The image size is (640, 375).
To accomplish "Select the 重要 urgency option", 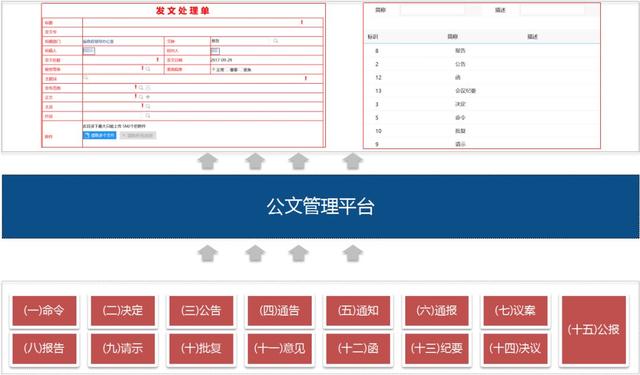I will [228, 70].
